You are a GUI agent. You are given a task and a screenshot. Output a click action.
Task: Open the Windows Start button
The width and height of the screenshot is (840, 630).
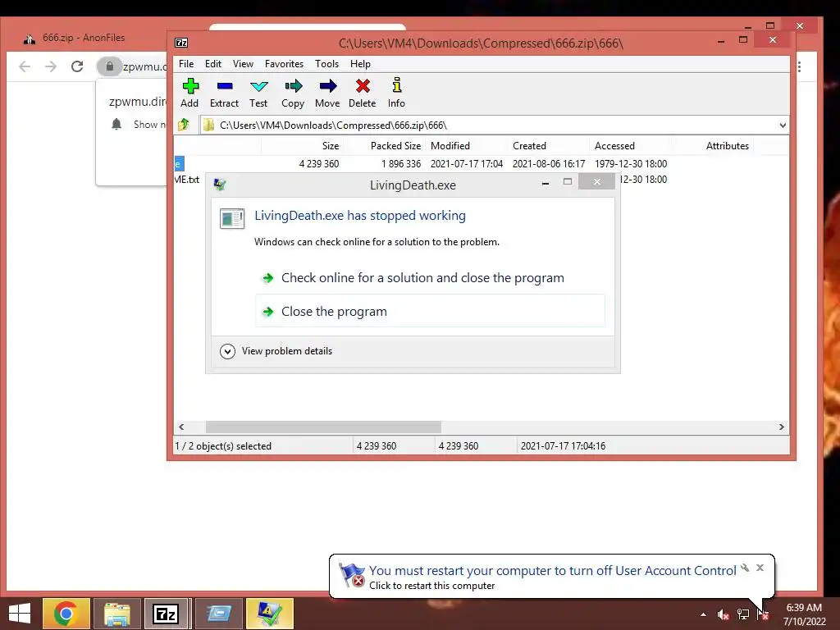20,614
